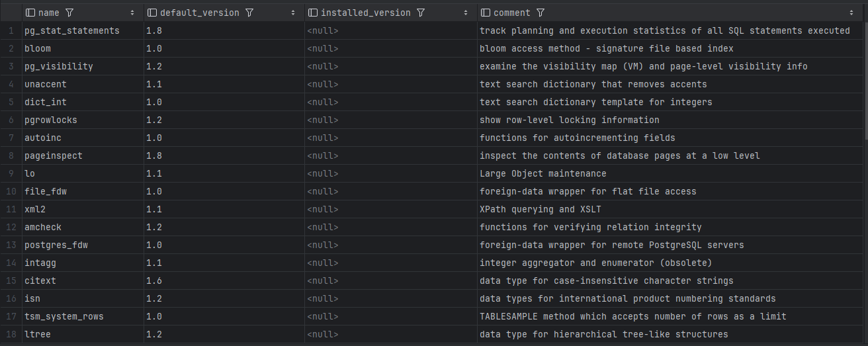Click the column icon beside name header
This screenshot has width=868, height=346.
point(30,13)
